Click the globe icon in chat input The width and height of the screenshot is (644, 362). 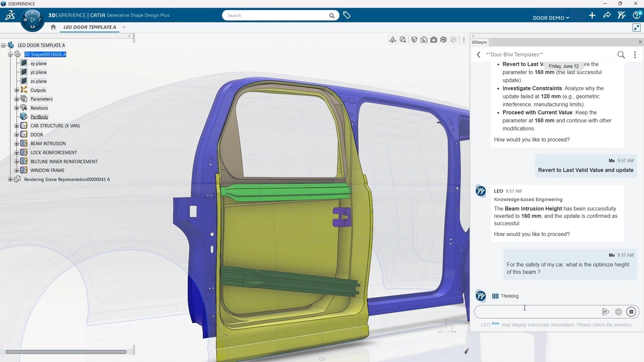tap(618, 312)
